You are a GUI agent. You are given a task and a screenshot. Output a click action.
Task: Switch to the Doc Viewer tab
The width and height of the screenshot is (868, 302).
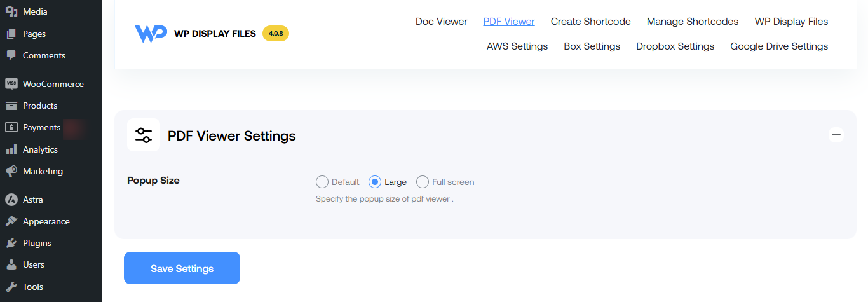pos(441,21)
